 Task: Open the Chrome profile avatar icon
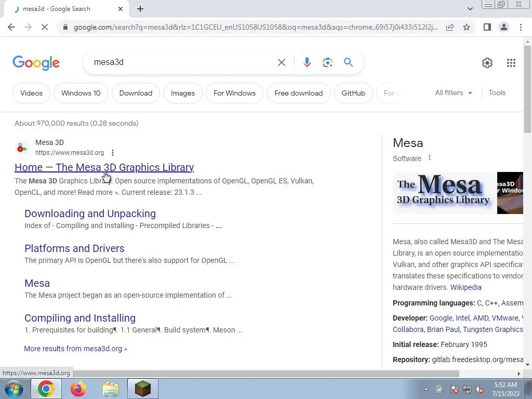click(x=504, y=27)
